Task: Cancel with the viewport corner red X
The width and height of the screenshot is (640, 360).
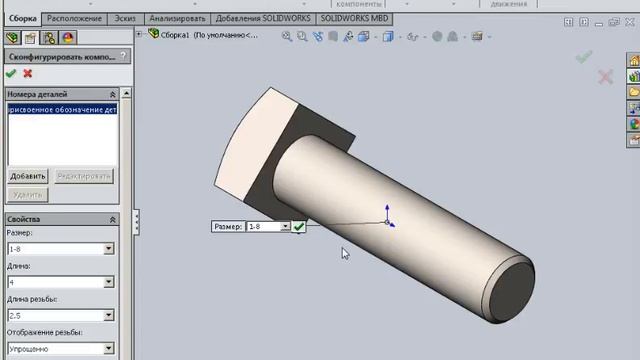Action: pyautogui.click(x=606, y=77)
